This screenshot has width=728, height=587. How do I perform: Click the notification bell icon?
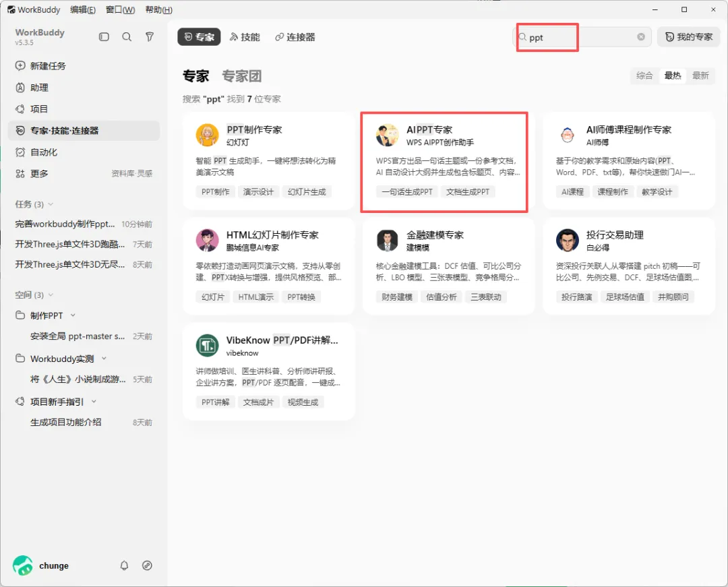pyautogui.click(x=125, y=565)
